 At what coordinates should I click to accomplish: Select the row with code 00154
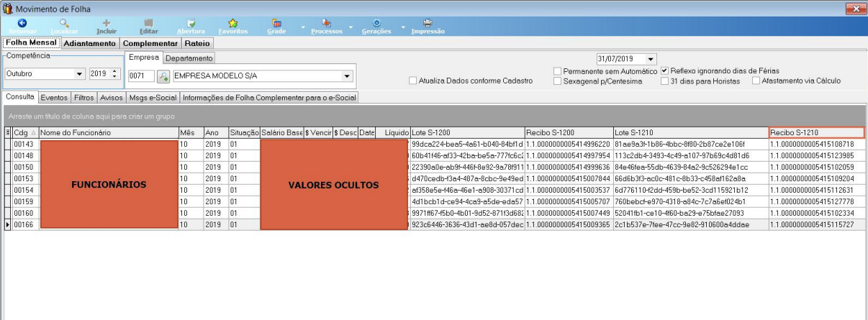pyautogui.click(x=434, y=190)
